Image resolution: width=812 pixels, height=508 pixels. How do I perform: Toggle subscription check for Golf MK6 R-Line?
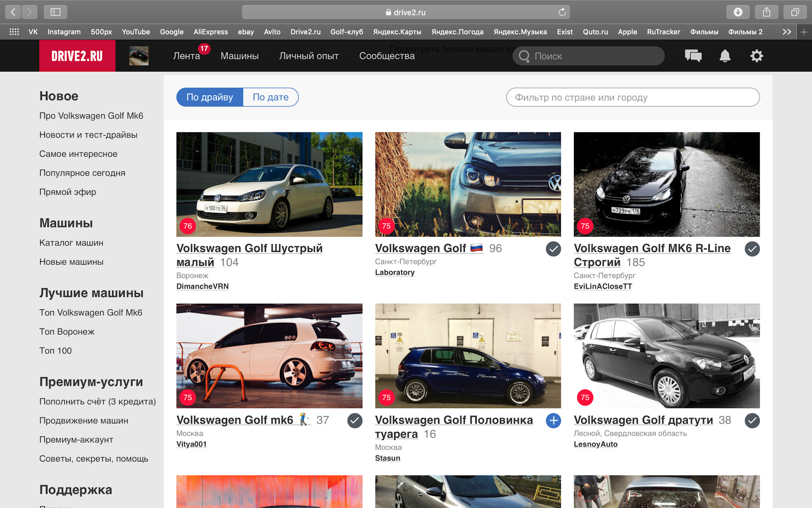752,249
